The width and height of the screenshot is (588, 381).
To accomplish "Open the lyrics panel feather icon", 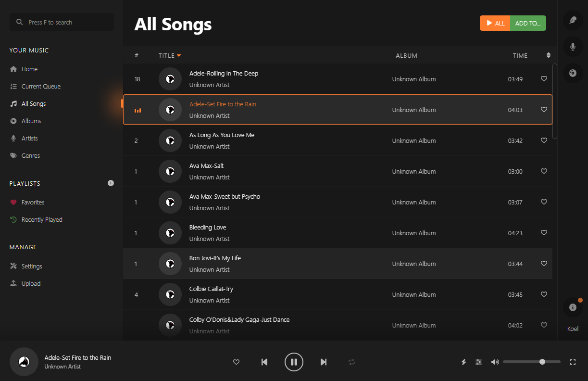I will click(573, 20).
